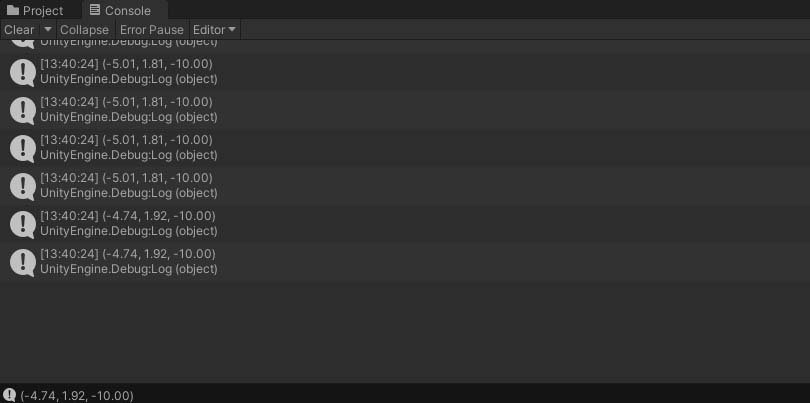Click the info icon of last -5.01 log
The image size is (810, 403).
[x=22, y=185]
